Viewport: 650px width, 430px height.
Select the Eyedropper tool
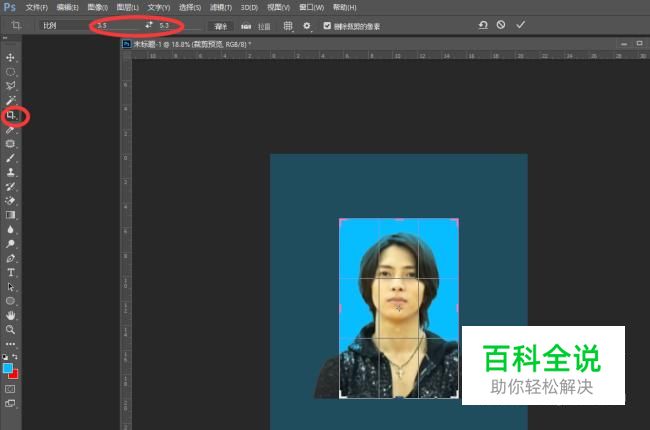10,130
